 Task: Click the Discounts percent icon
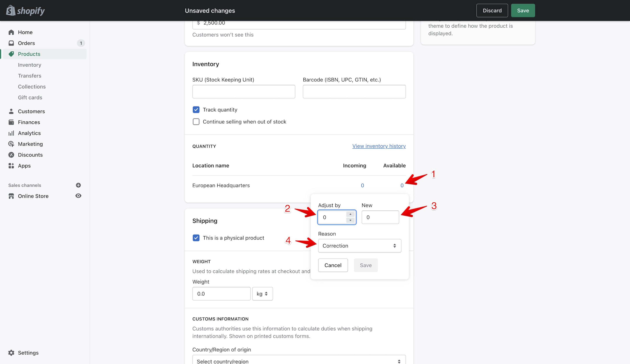point(11,155)
